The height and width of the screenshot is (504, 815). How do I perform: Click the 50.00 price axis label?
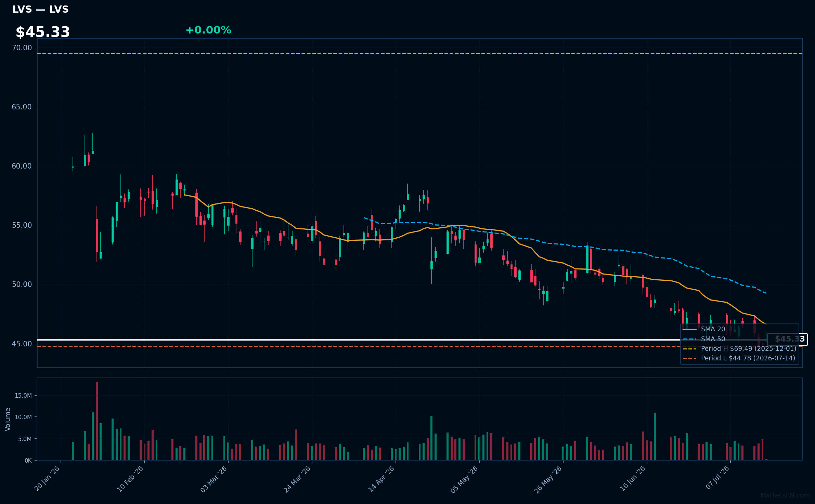pos(22,284)
